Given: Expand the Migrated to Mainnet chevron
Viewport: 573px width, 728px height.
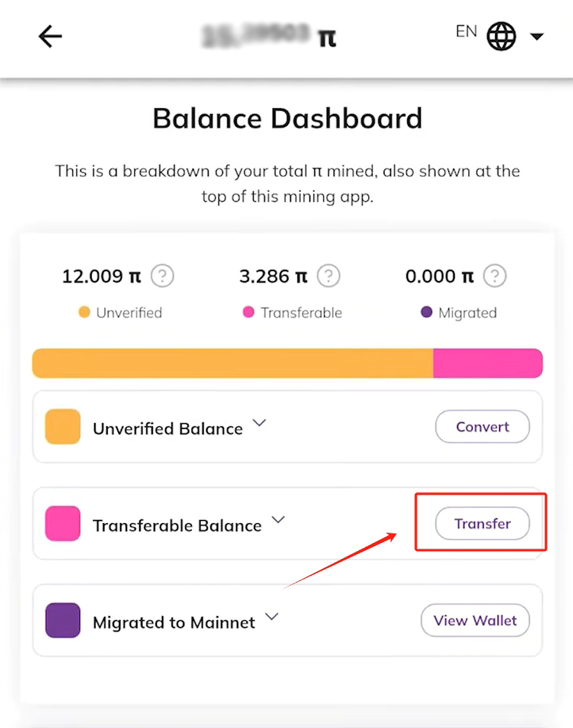Looking at the screenshot, I should 272,617.
